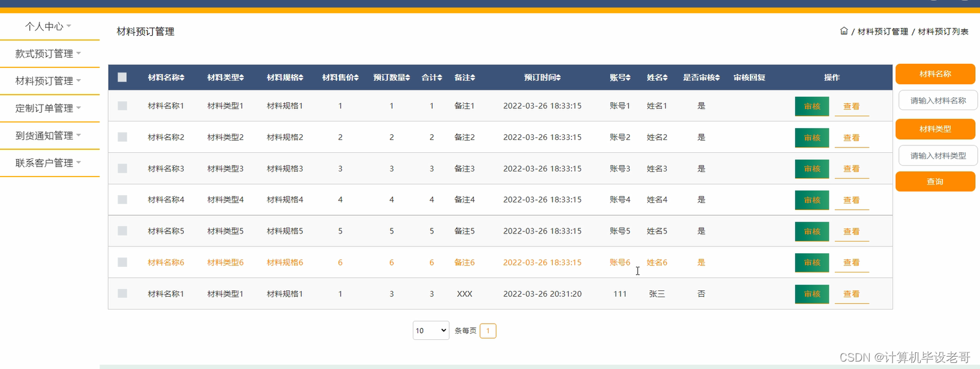Click the 账号5 cell

pos(620,231)
